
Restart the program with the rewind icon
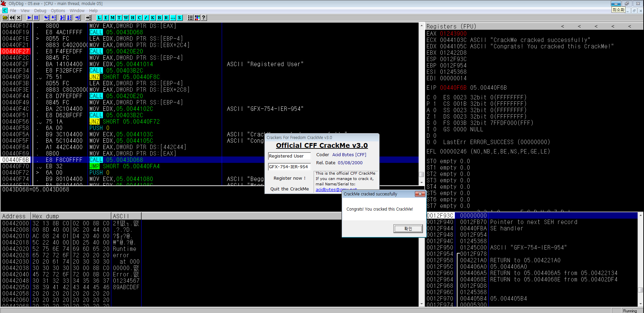(12, 18)
